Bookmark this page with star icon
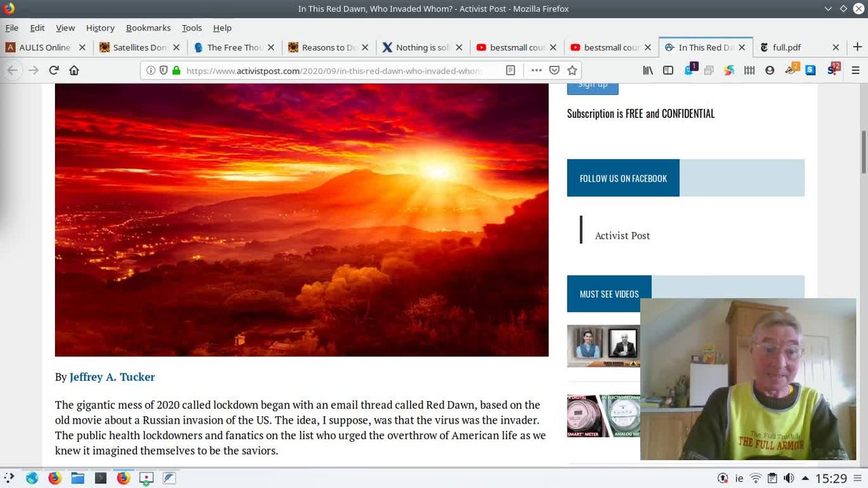 coord(572,70)
